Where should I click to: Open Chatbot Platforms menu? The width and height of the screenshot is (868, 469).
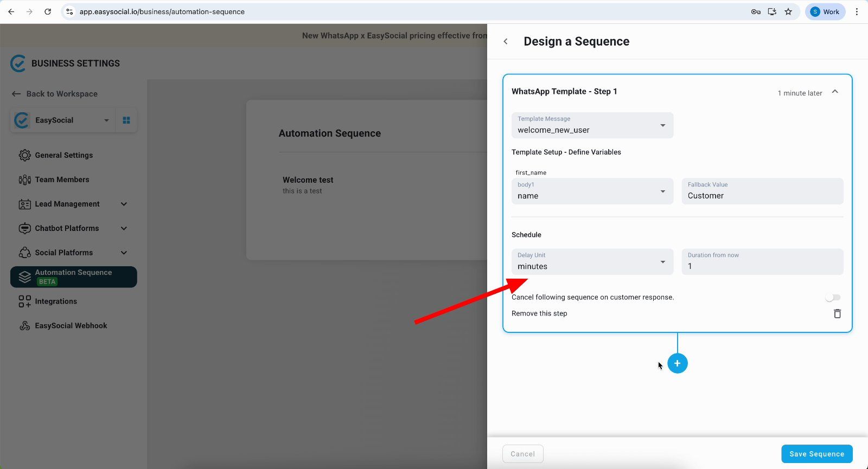coord(67,228)
